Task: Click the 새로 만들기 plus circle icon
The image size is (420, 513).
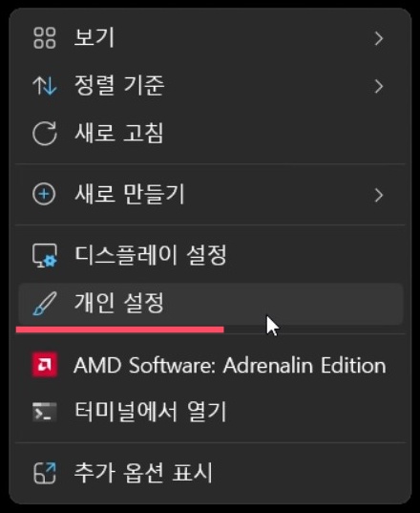Action: [x=44, y=194]
